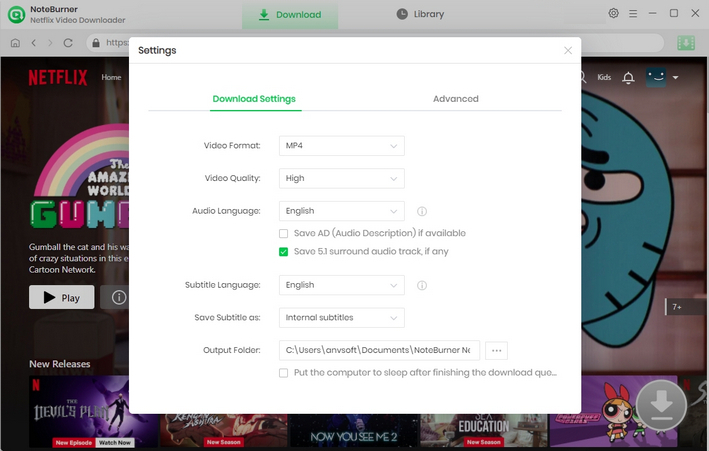
Task: Click the New Releases heading
Action: click(x=60, y=364)
